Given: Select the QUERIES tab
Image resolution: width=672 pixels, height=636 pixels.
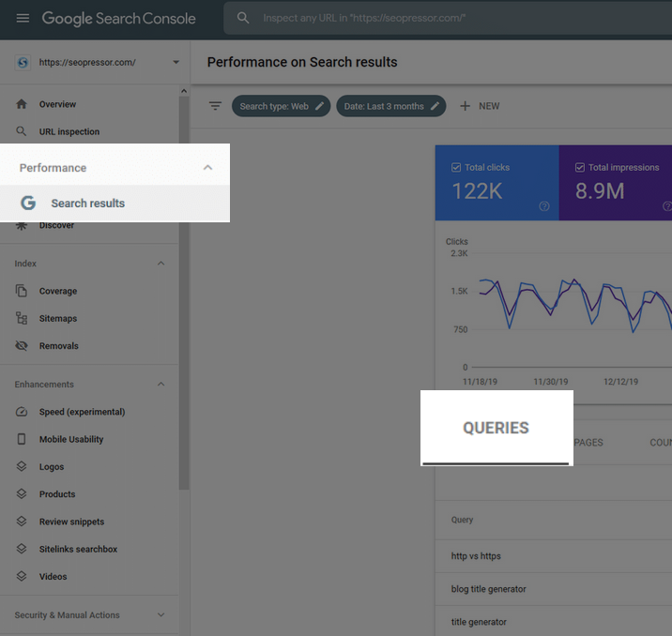Looking at the screenshot, I should (496, 428).
